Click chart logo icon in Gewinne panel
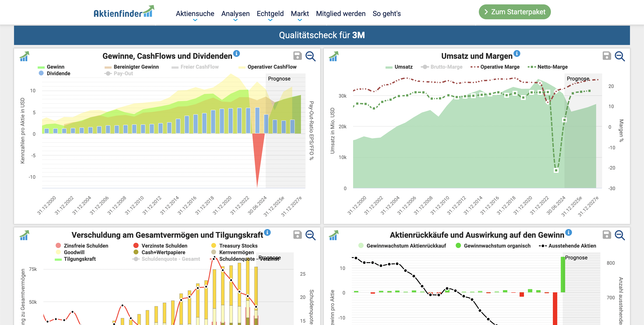 pyautogui.click(x=25, y=56)
